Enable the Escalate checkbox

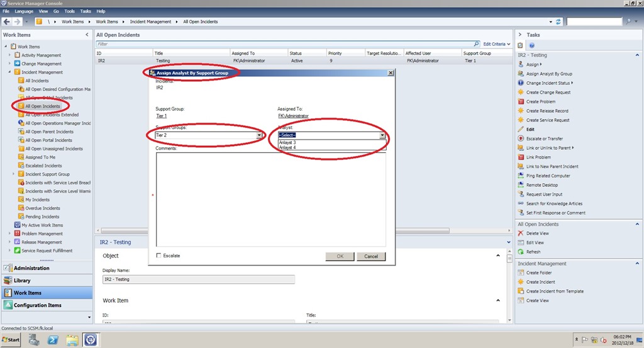[158, 256]
